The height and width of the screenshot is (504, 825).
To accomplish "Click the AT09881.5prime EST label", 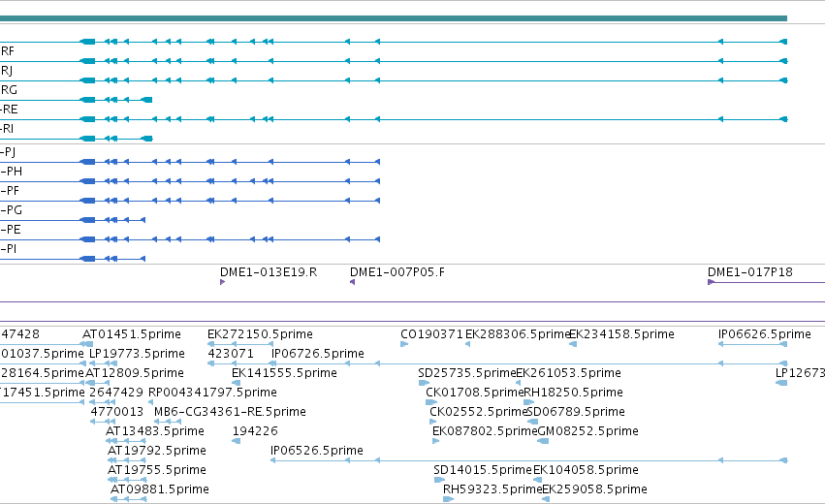I will click(x=160, y=489).
